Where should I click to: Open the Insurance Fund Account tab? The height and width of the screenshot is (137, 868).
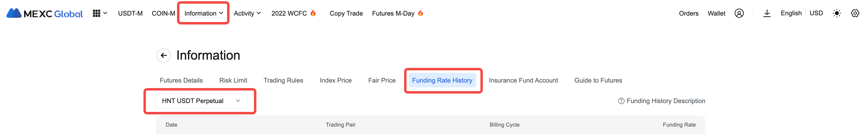523,80
